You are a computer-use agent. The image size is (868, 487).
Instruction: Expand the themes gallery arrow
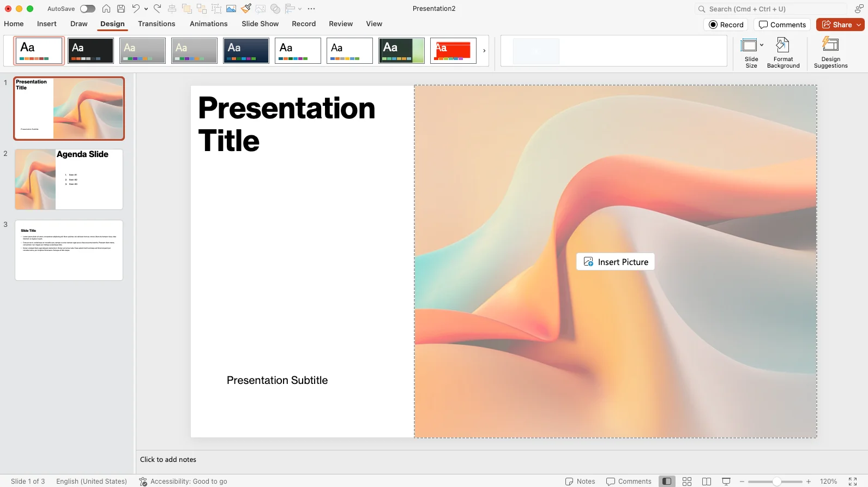[484, 51]
